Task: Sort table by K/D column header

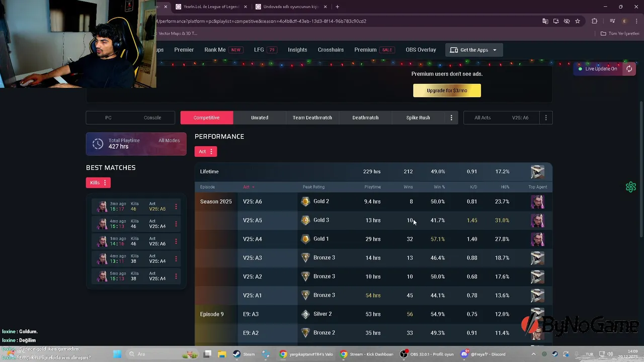Action: click(473, 187)
